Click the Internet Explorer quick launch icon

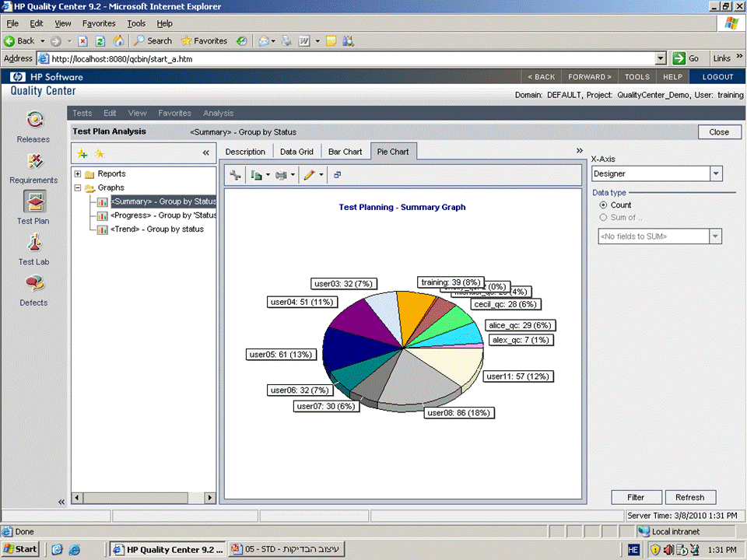[x=75, y=550]
